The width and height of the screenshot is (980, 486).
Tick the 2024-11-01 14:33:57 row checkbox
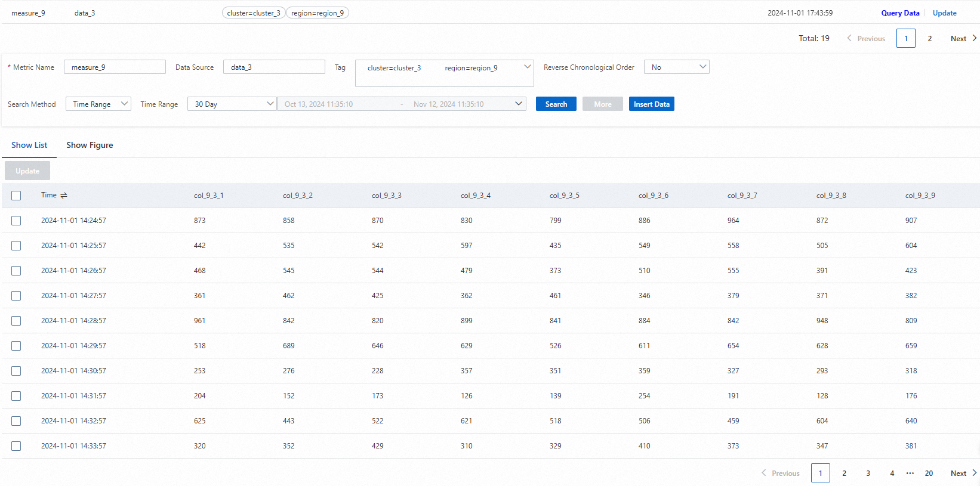click(16, 446)
